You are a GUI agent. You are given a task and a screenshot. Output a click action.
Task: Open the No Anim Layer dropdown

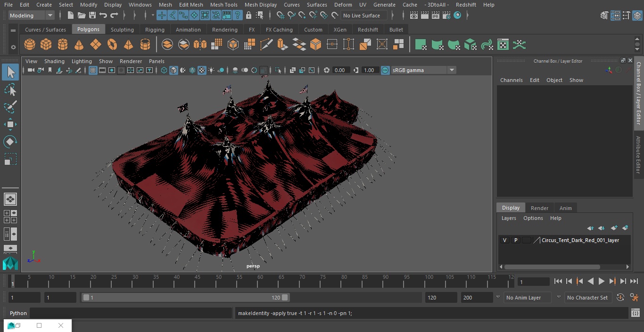tap(528, 298)
